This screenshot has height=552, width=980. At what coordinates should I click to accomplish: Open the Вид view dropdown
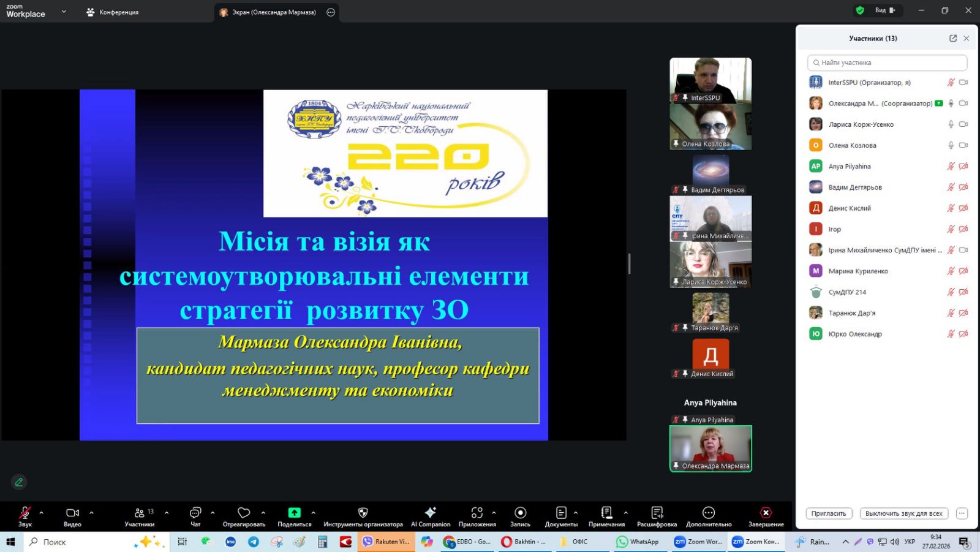(x=884, y=10)
